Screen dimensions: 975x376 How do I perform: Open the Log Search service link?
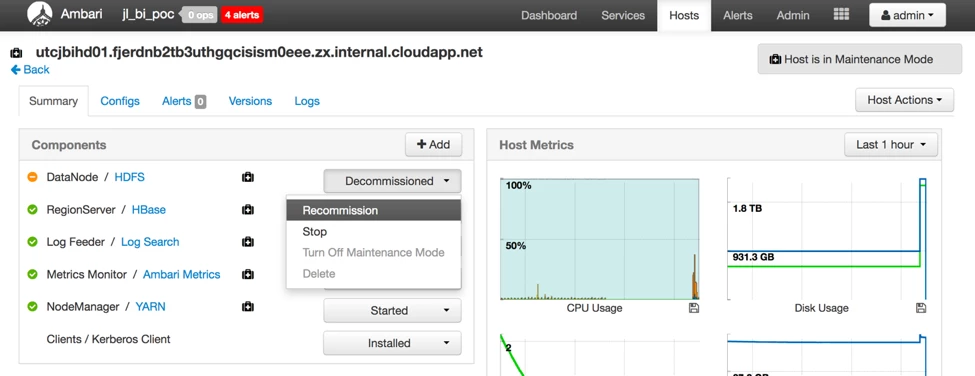[150, 242]
